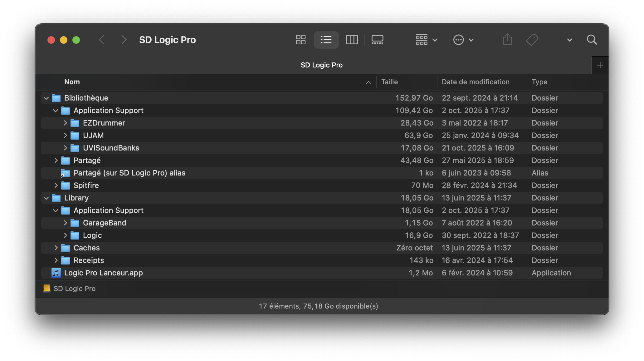Image resolution: width=644 pixels, height=361 pixels.
Task: Switch to gallery view
Action: [377, 40]
